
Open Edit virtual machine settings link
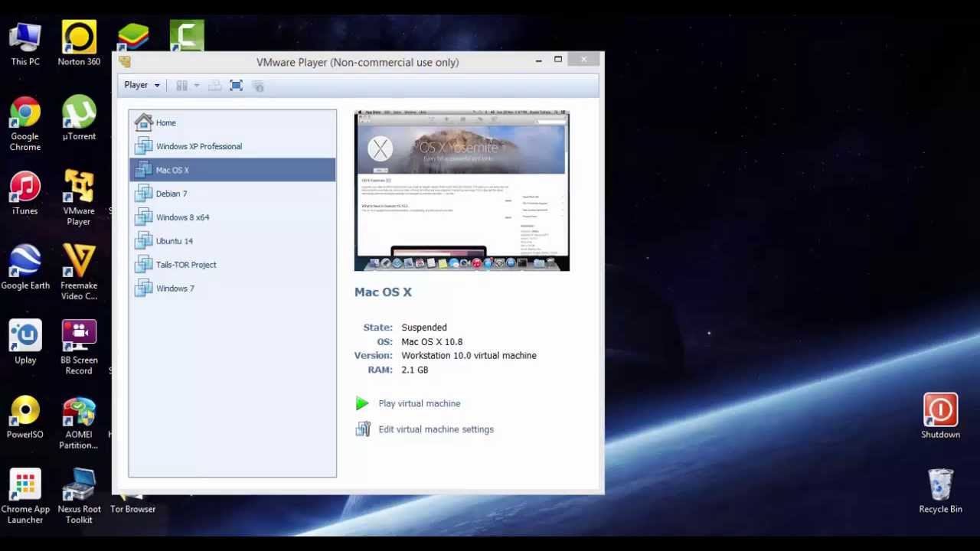pyautogui.click(x=436, y=429)
